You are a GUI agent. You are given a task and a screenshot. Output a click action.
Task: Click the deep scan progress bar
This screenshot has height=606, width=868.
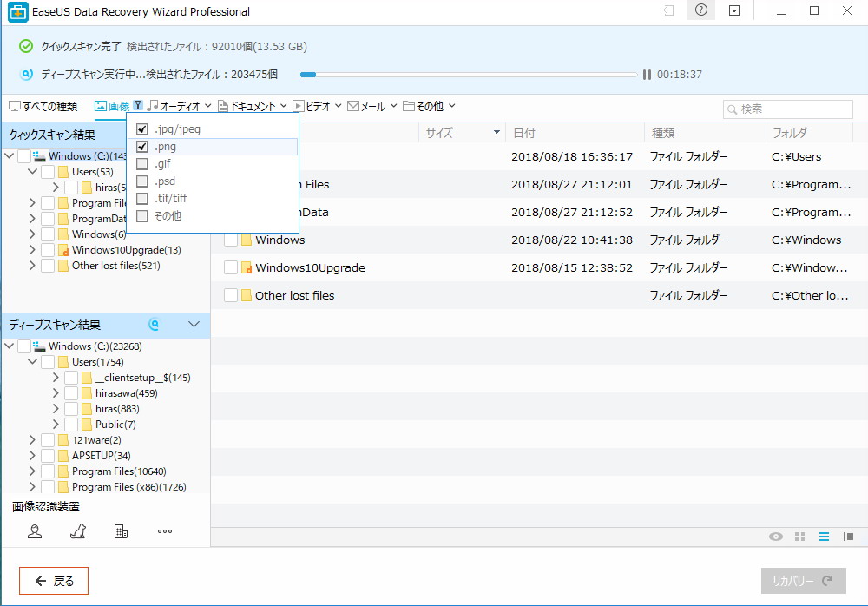469,74
